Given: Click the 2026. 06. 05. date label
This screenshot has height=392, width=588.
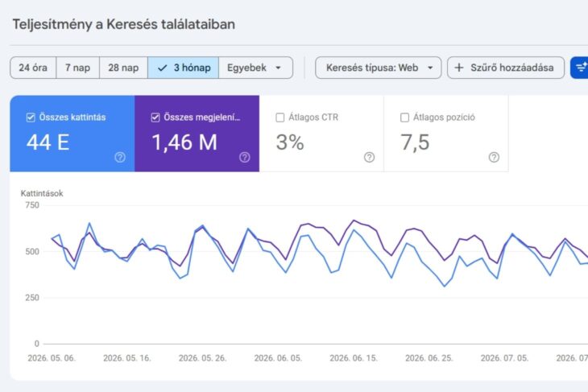Looking at the screenshot, I should click(278, 358).
